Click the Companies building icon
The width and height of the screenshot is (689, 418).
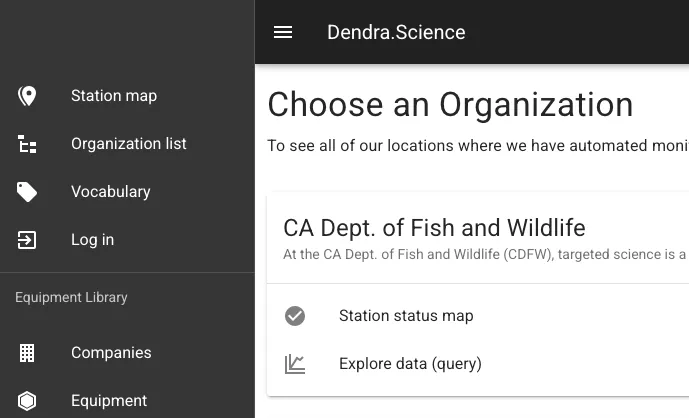(x=27, y=353)
